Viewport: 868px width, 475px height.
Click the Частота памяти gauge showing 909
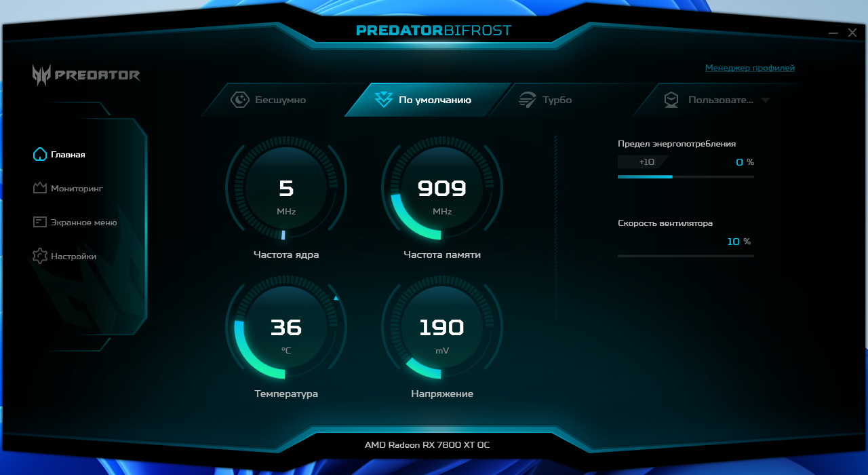coord(442,188)
